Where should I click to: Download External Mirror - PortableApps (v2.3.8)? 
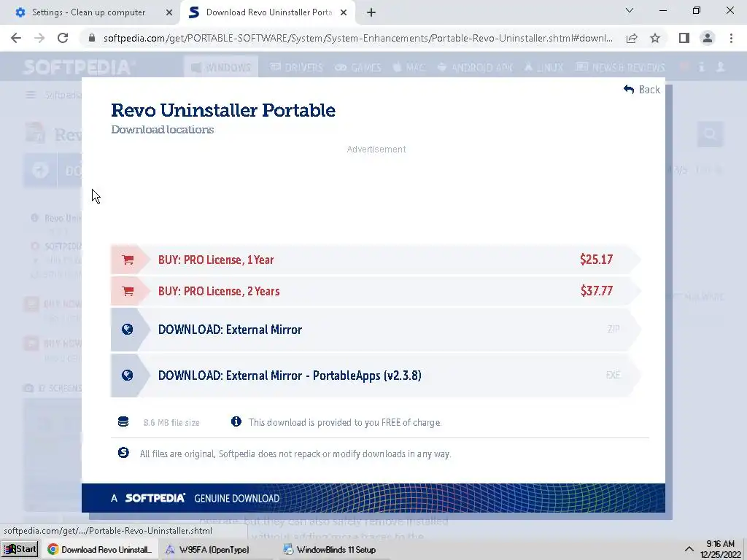[x=376, y=376]
